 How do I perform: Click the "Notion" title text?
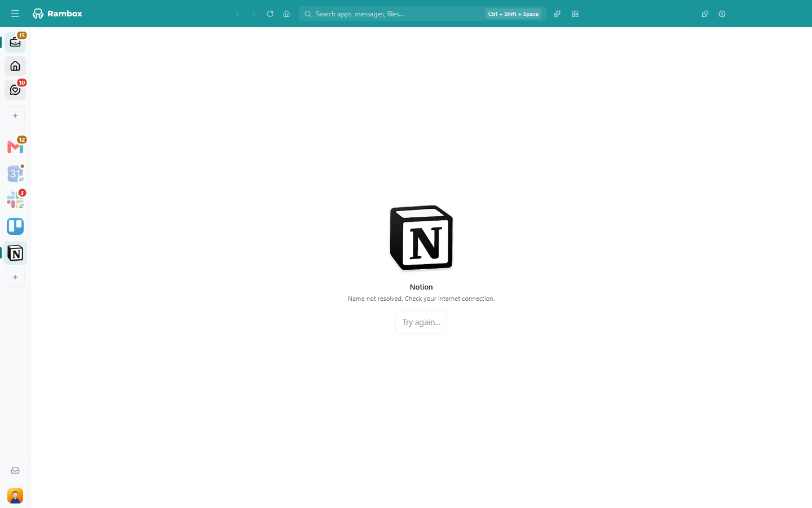point(421,287)
